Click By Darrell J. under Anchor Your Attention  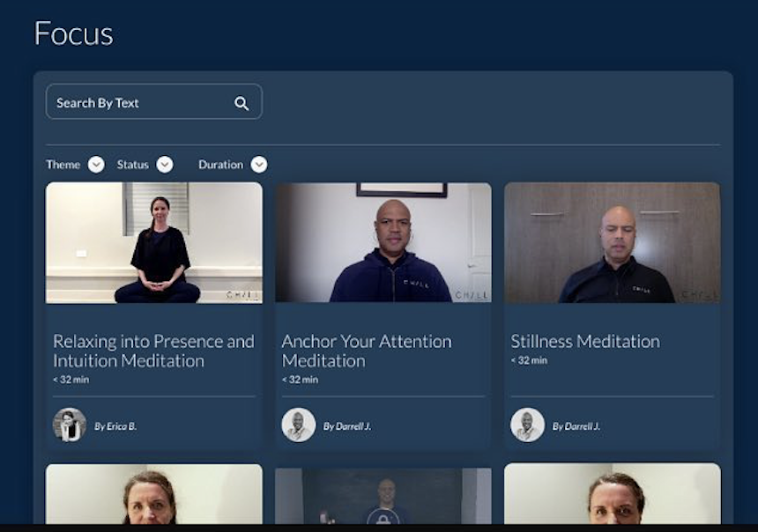347,426
